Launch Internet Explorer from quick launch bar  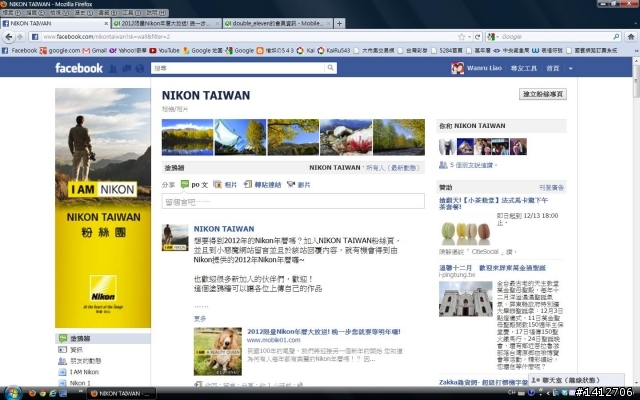coord(53,393)
